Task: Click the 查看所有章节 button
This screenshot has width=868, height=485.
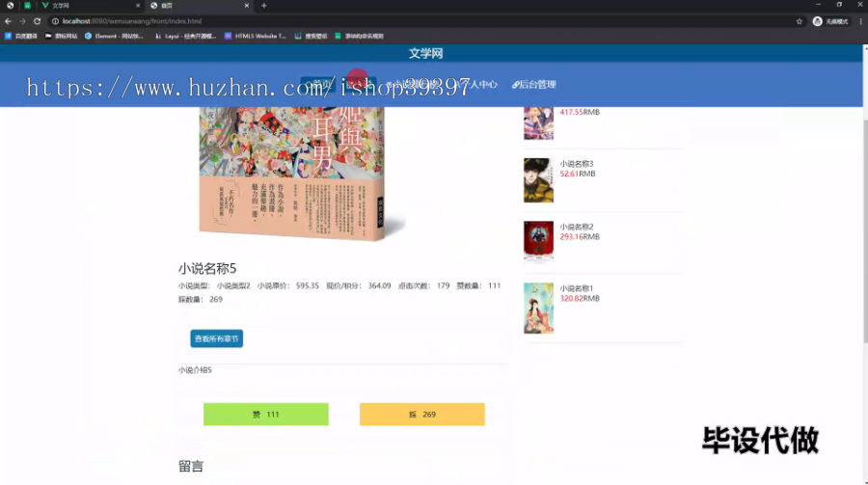Action: click(x=216, y=338)
